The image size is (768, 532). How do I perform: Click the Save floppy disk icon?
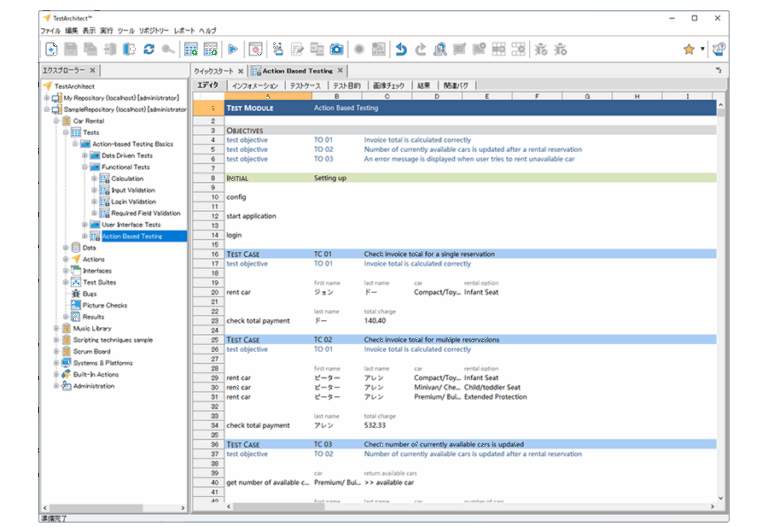click(71, 49)
